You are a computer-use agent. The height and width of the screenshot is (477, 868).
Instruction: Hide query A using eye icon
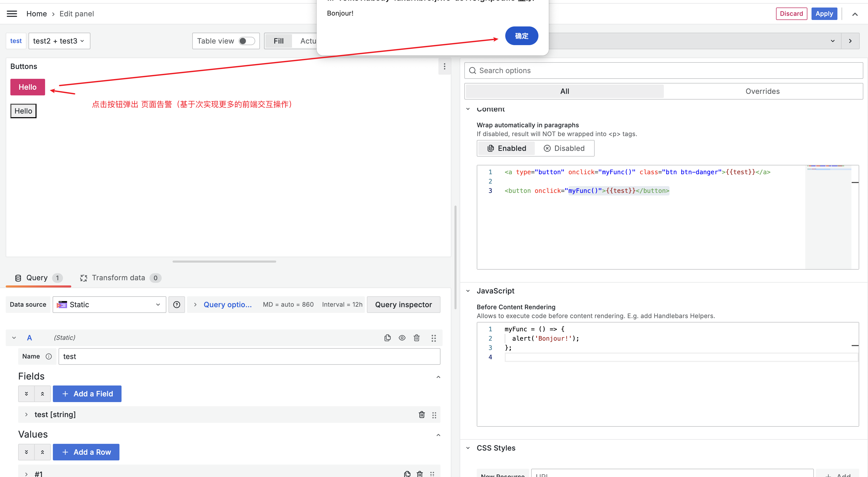coord(402,338)
